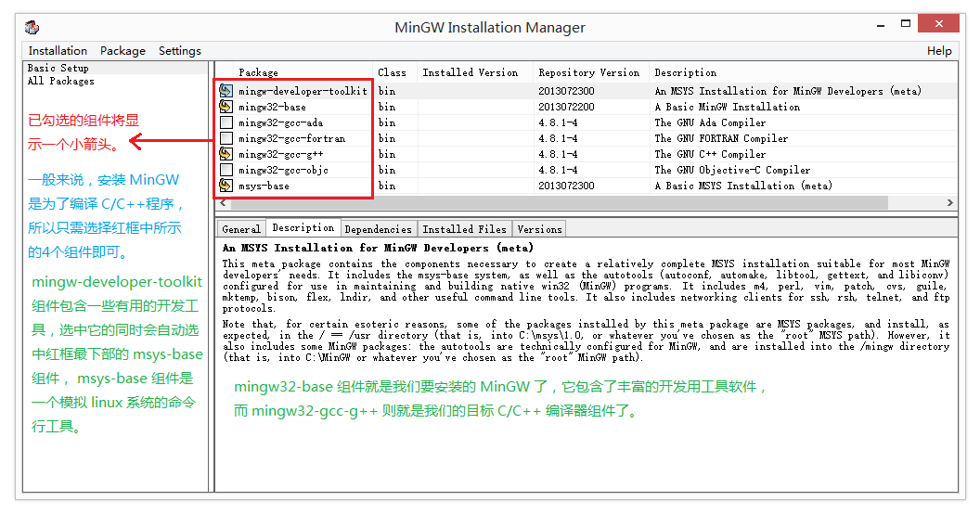Click marked-for-install icon beside mingw-developer-toolkit
The image size is (980, 514).
point(226,91)
